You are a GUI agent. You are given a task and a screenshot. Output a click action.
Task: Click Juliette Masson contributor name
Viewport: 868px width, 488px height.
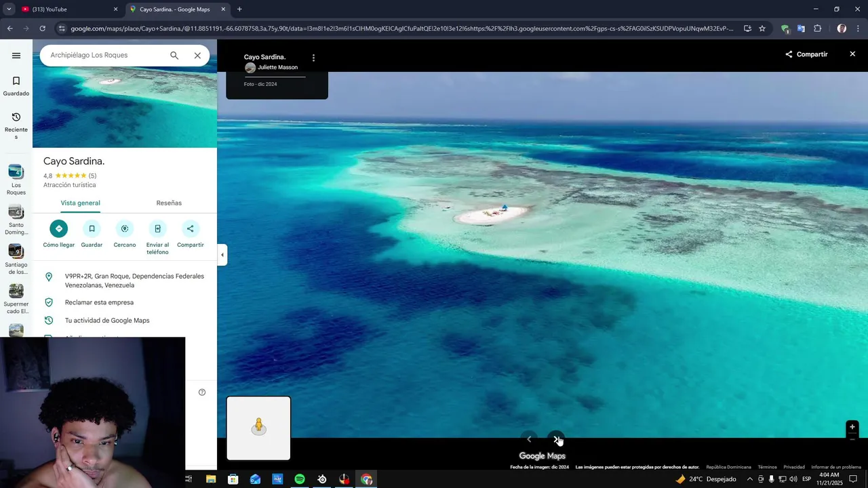pos(277,68)
